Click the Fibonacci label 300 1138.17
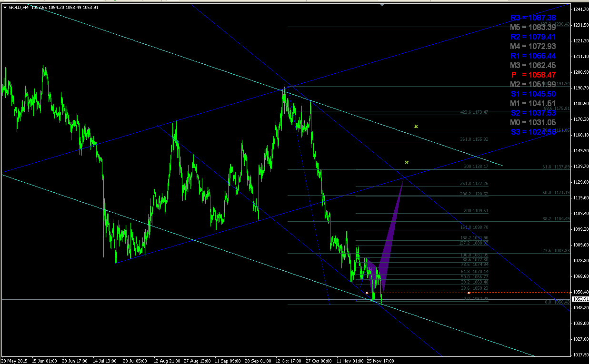589x364 pixels. click(476, 167)
